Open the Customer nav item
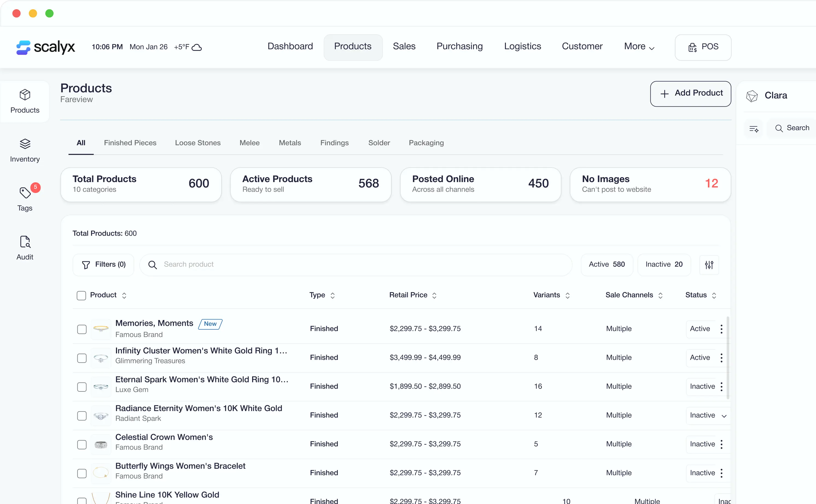 [582, 46]
